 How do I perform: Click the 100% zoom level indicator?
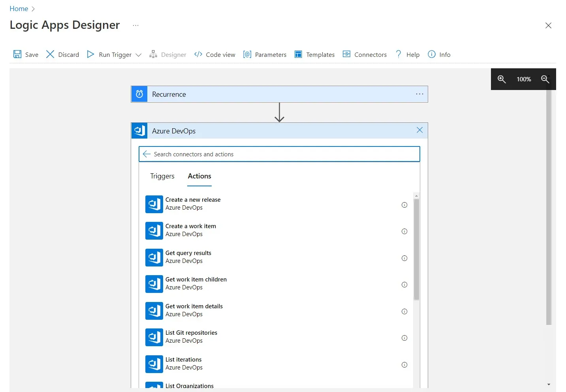coord(524,79)
